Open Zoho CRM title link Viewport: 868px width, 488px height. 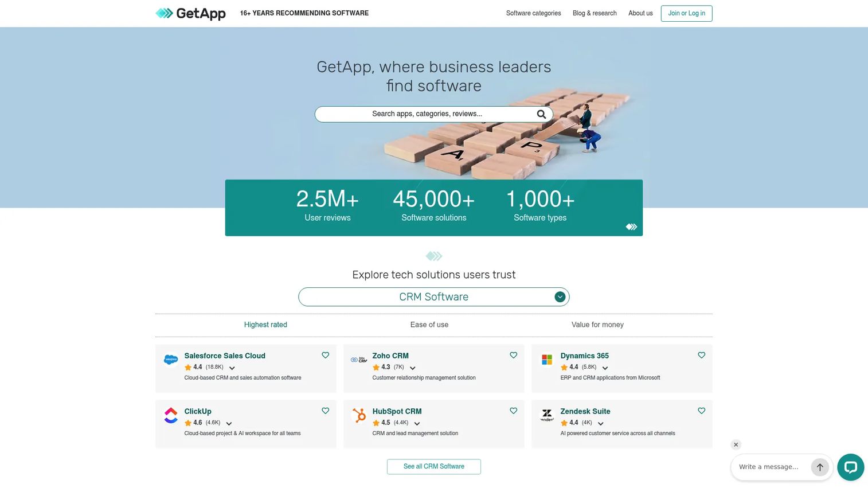coord(390,356)
